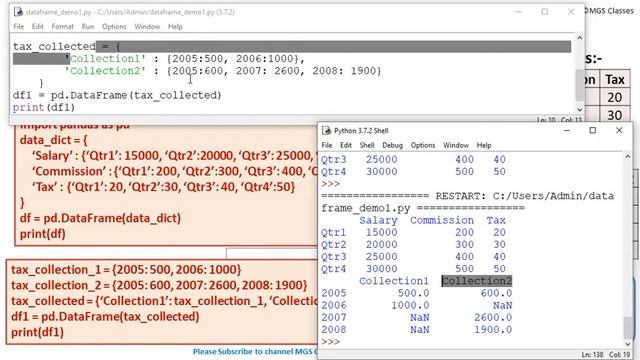Click the 2005 row label in Shell output

pyautogui.click(x=333, y=293)
